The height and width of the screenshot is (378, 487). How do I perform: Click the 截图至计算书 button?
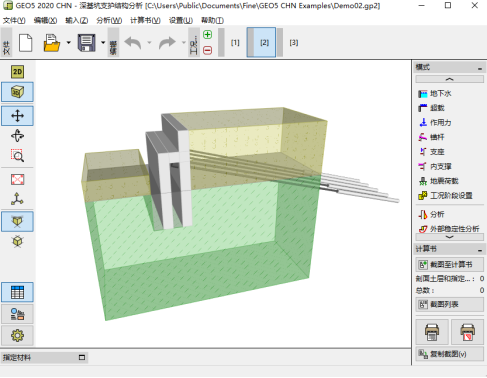click(x=449, y=265)
